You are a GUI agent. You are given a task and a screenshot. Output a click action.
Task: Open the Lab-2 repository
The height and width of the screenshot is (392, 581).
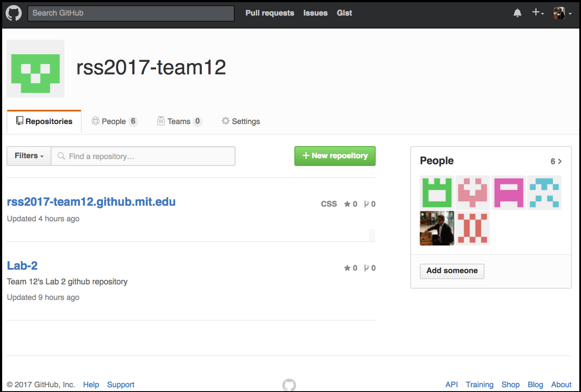(x=22, y=265)
